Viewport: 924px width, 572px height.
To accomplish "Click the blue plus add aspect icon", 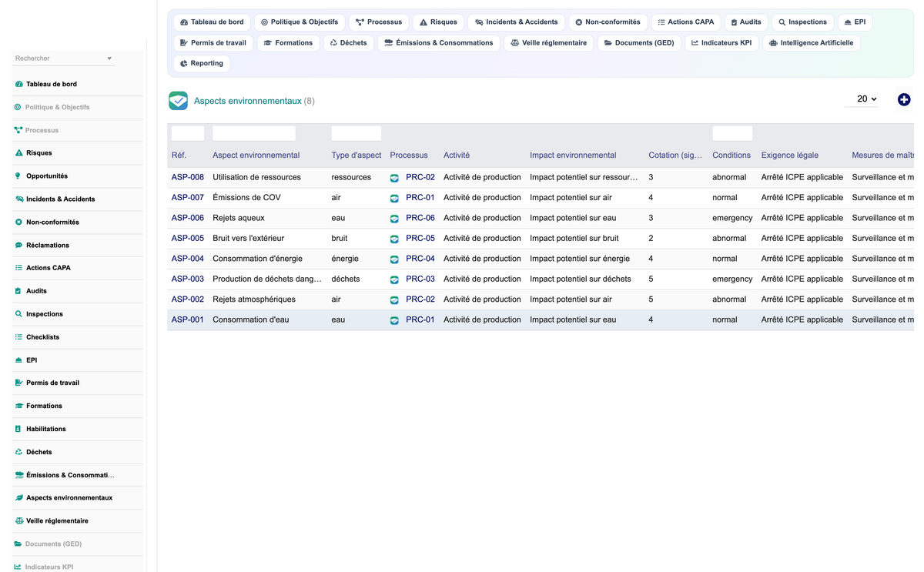I will pyautogui.click(x=904, y=99).
